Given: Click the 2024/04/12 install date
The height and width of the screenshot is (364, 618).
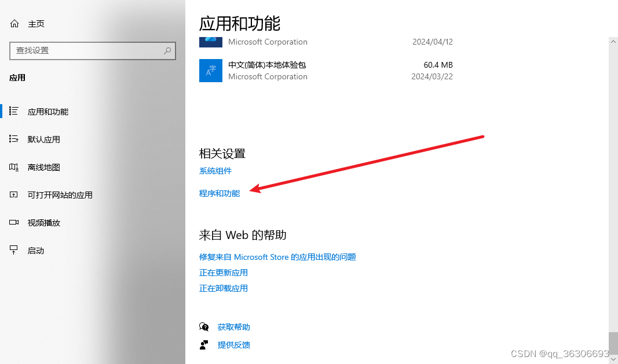Looking at the screenshot, I should [x=432, y=42].
